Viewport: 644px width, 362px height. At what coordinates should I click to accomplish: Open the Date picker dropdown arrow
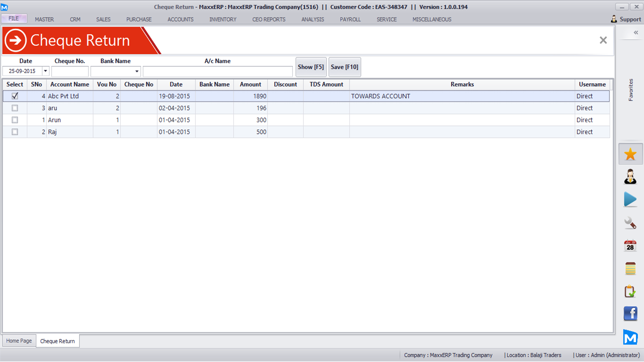pyautogui.click(x=45, y=71)
